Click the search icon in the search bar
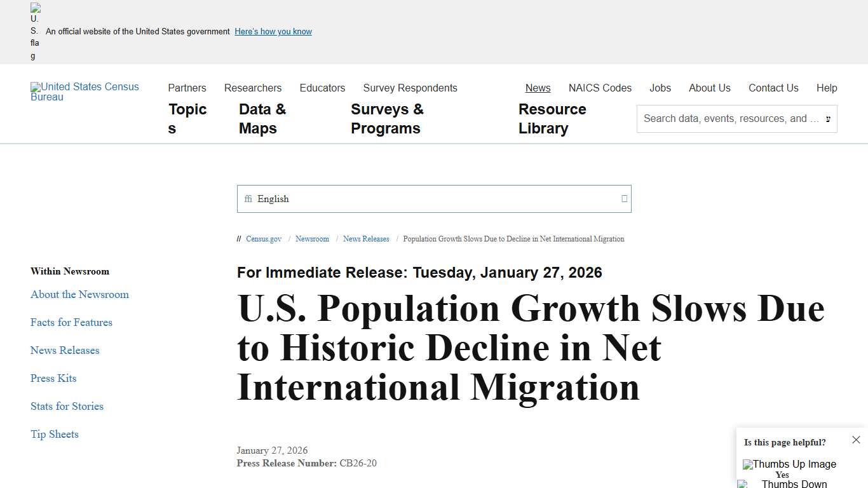The height and width of the screenshot is (488, 868). [828, 119]
